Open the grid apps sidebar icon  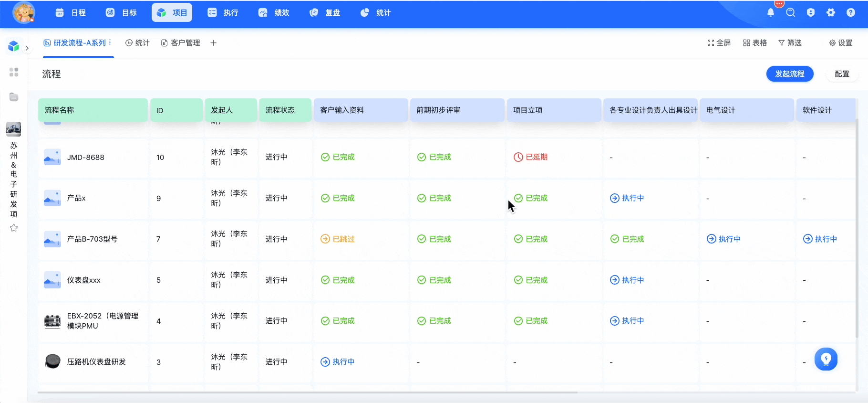14,72
